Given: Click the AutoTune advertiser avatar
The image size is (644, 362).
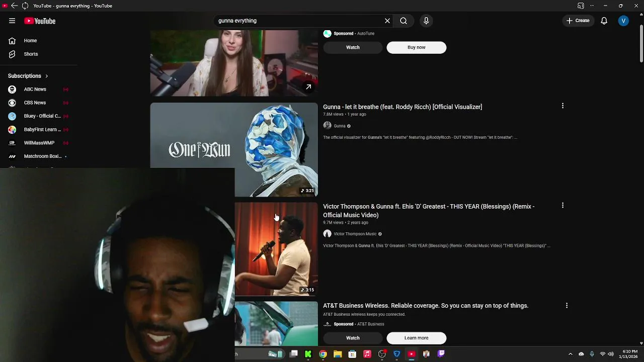Looking at the screenshot, I should coord(327,34).
